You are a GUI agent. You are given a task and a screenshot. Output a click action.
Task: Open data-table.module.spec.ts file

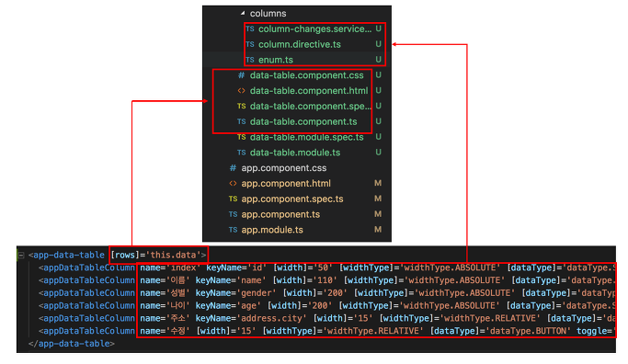coord(307,137)
